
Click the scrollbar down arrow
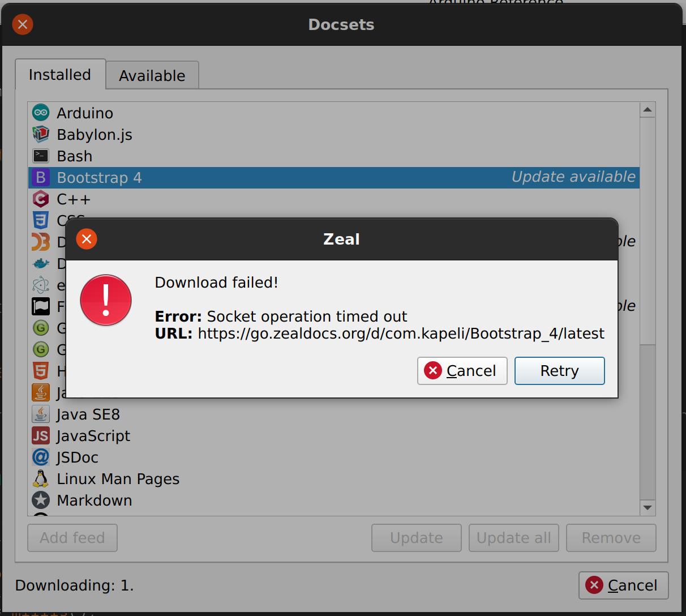(x=647, y=508)
